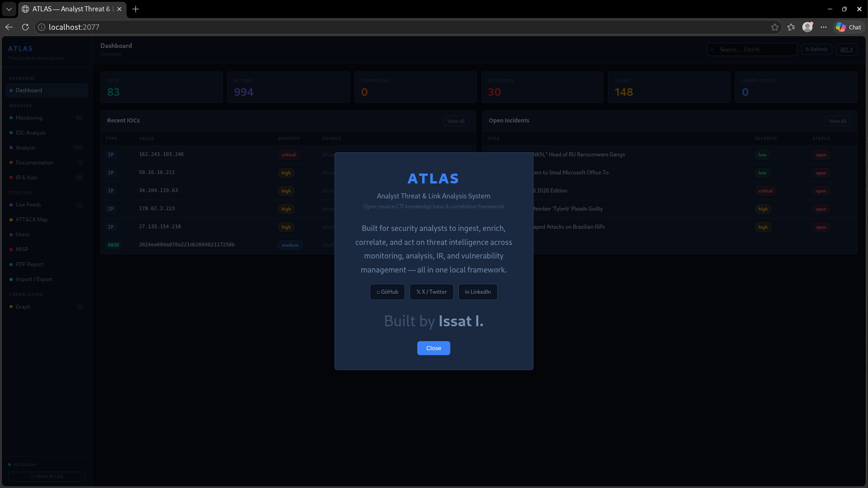Open a new browser tab
Screen dimensions: 868x488
coord(136,9)
